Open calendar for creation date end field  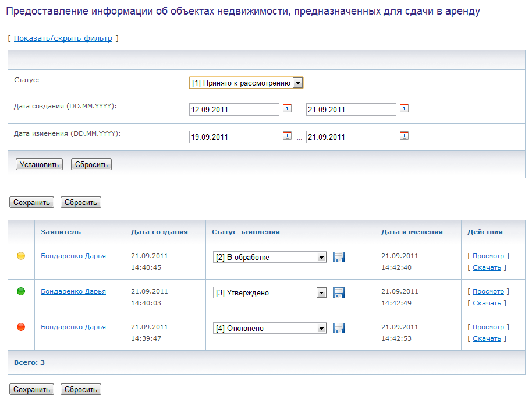[x=404, y=108]
